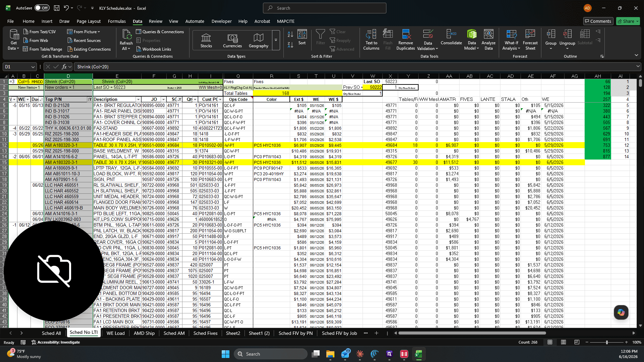Open the What-If Analysis menu
Viewport: 644px width, 362px height.
click(x=511, y=40)
